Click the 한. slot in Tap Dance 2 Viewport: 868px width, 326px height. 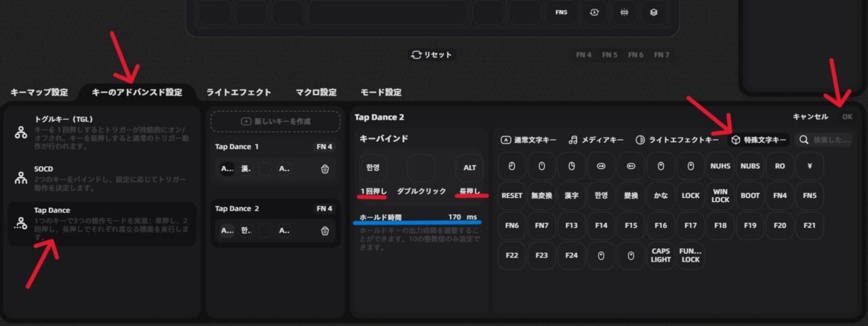click(246, 230)
